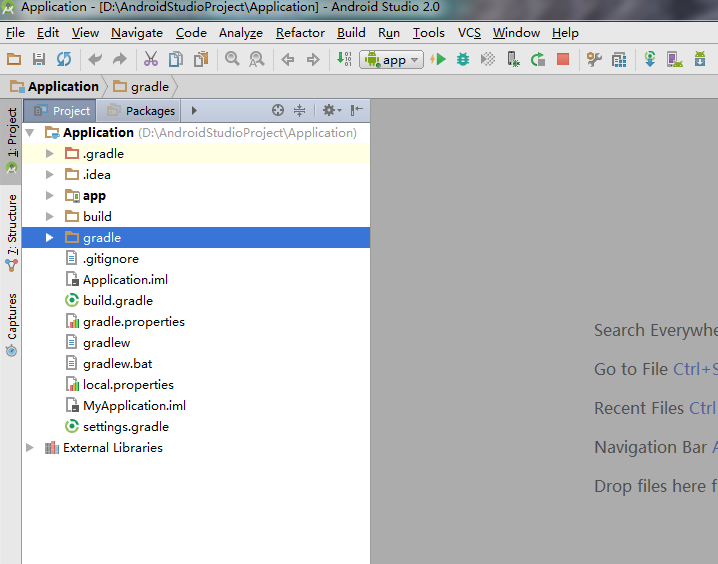Open the Project Structure icon
Image resolution: width=718 pixels, height=564 pixels.
click(619, 60)
